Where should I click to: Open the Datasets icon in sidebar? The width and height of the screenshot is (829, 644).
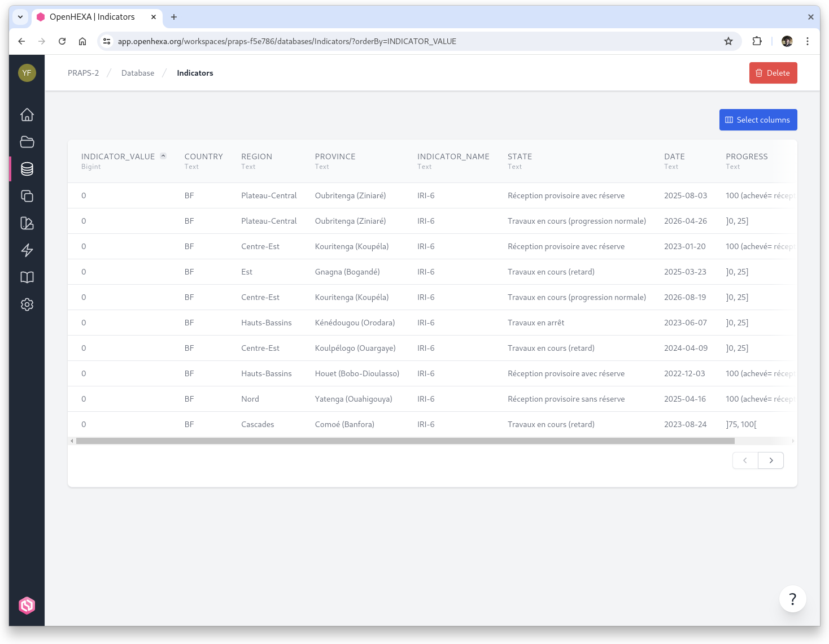tap(27, 223)
